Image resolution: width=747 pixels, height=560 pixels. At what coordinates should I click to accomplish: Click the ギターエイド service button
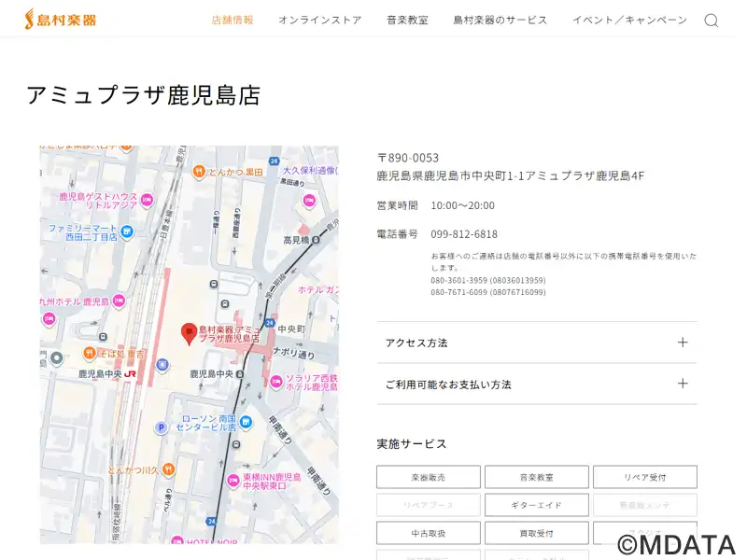pos(536,505)
